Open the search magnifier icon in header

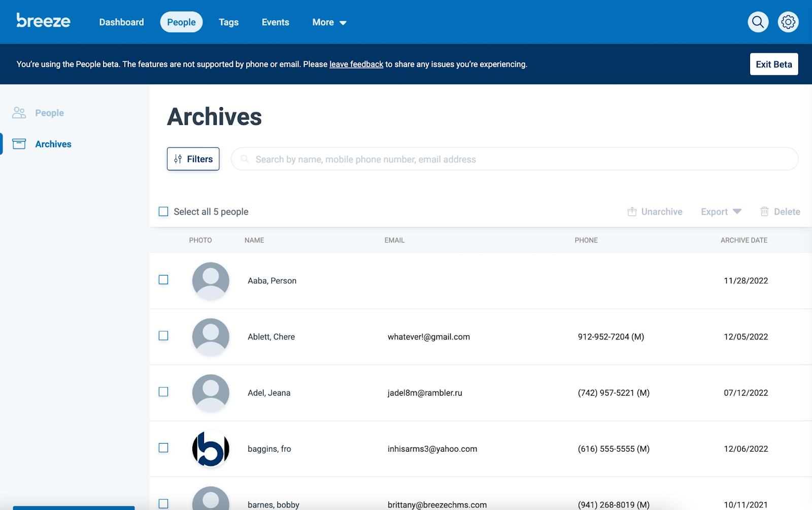point(758,22)
